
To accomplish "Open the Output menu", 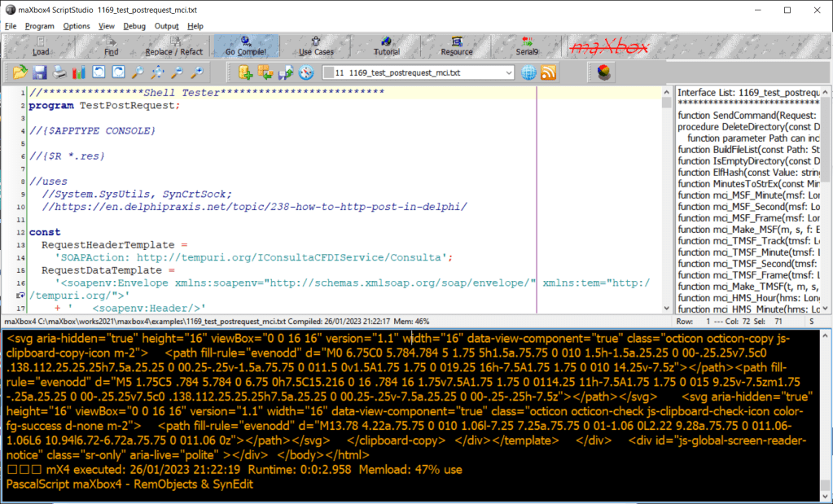I will [167, 26].
